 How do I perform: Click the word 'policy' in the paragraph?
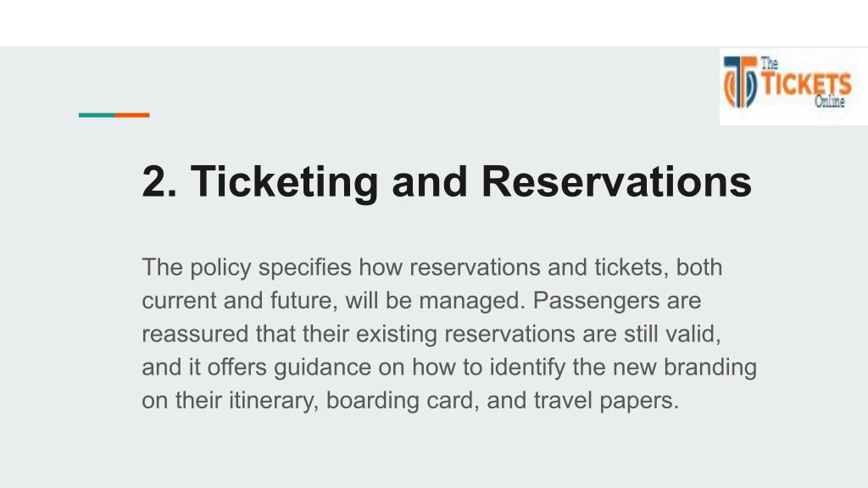(x=221, y=269)
